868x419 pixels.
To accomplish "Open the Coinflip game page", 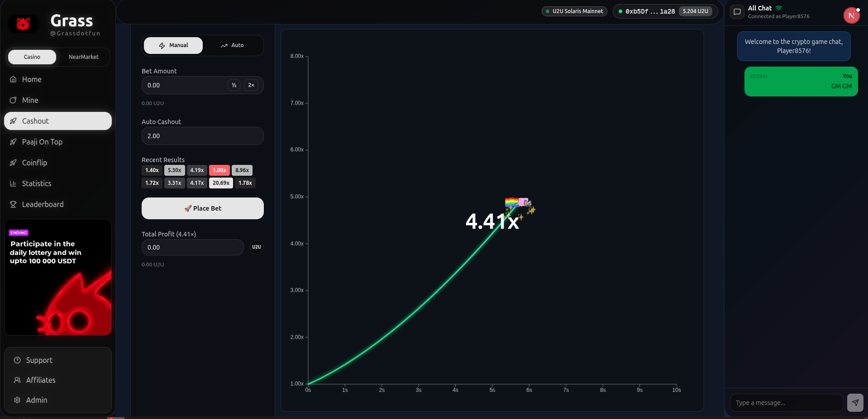I will tap(34, 163).
